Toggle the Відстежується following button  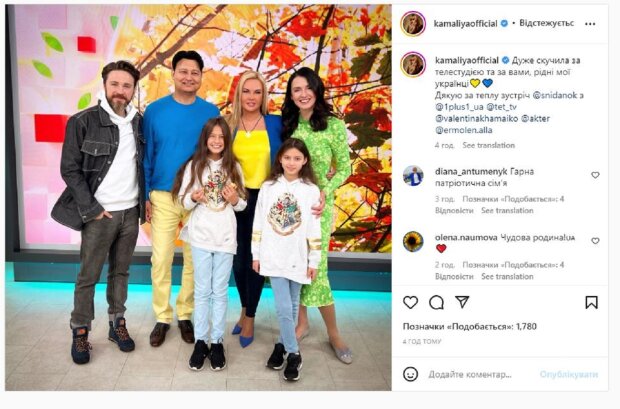[546, 23]
